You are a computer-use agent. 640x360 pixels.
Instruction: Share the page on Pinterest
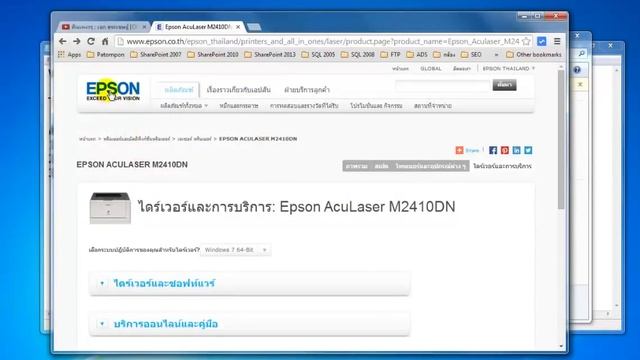click(x=505, y=150)
